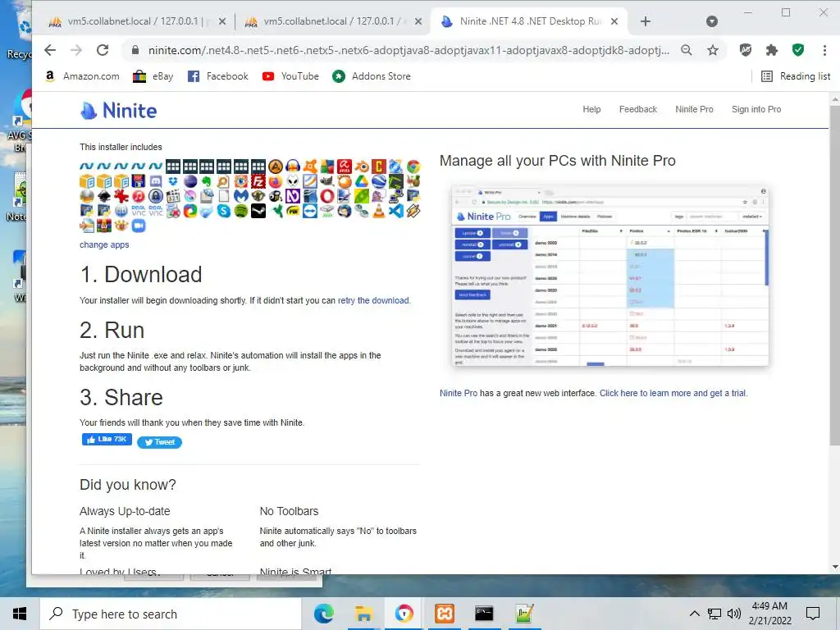Click the Avast antivirus icon
This screenshot has width=840, height=630.
pyautogui.click(x=310, y=166)
